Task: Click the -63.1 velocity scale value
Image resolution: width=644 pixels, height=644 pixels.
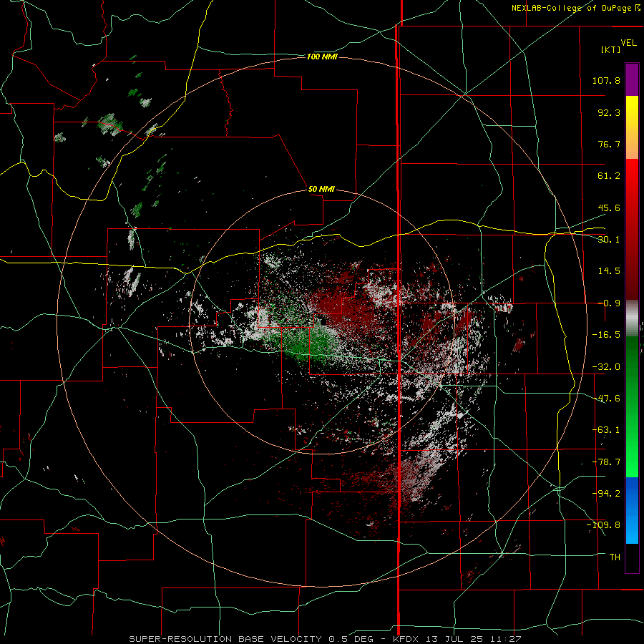Action: 606,430
